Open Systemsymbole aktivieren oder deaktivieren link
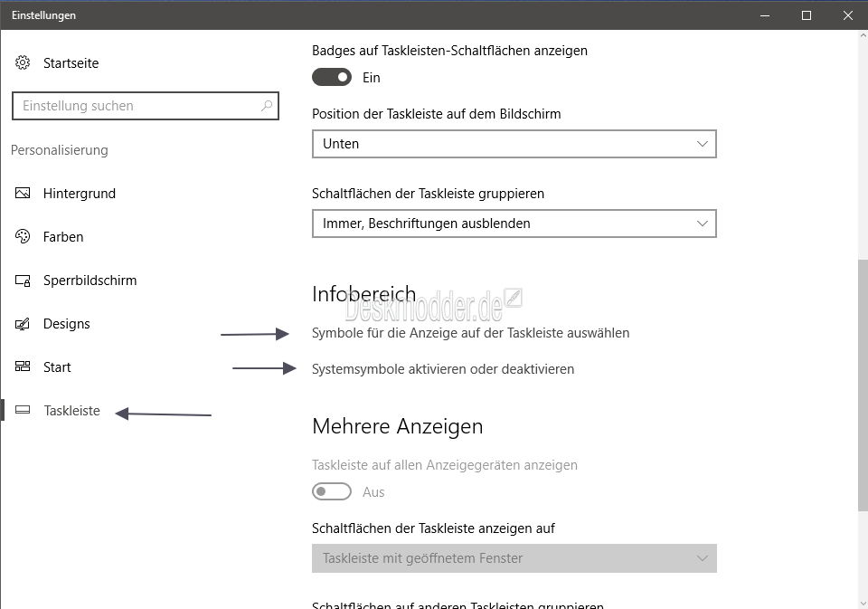Screen dimensions: 868x609 pos(443,369)
